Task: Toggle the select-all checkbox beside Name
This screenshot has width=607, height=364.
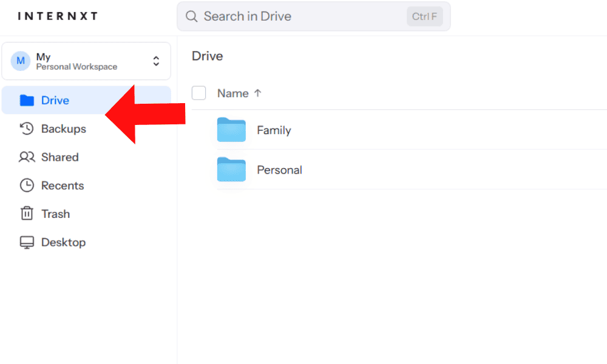Action: click(199, 93)
